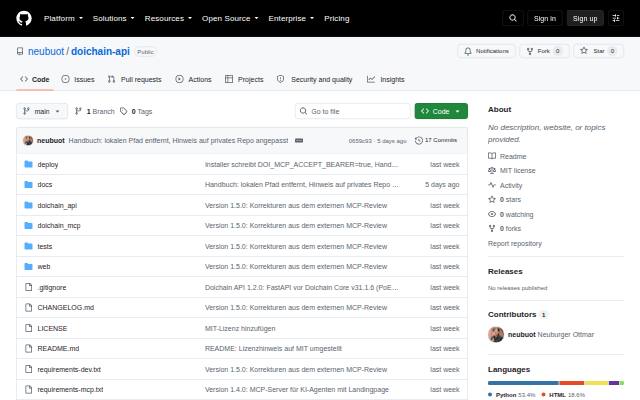Open the search magnifier button

[513, 18]
